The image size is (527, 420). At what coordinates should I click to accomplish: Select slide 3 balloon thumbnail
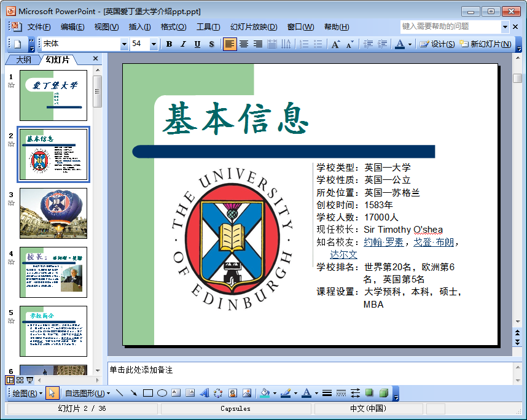[53, 213]
